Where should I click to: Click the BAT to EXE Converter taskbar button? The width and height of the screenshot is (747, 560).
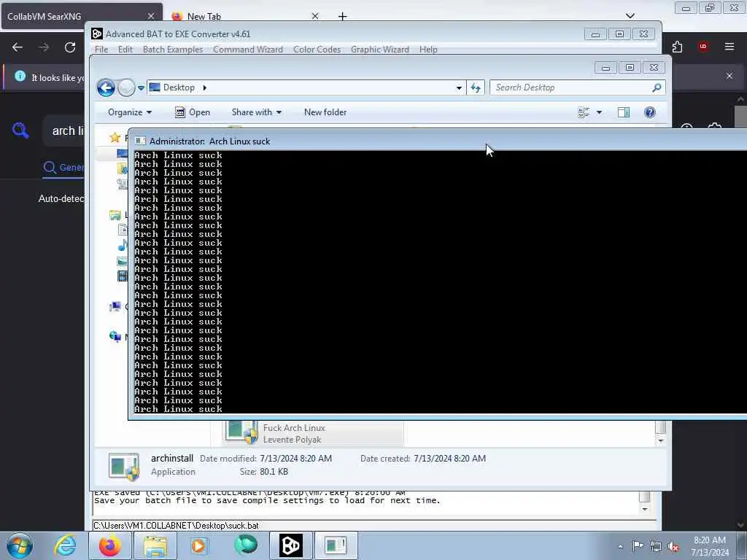(x=290, y=545)
